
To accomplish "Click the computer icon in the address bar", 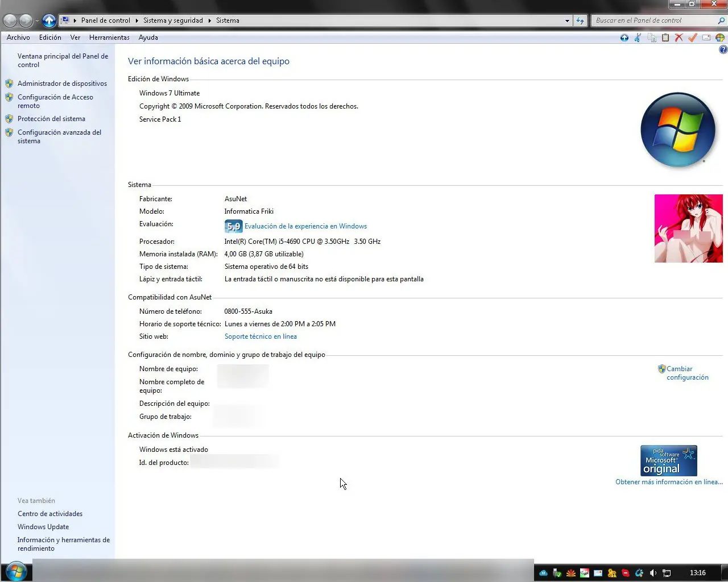I will (x=65, y=20).
